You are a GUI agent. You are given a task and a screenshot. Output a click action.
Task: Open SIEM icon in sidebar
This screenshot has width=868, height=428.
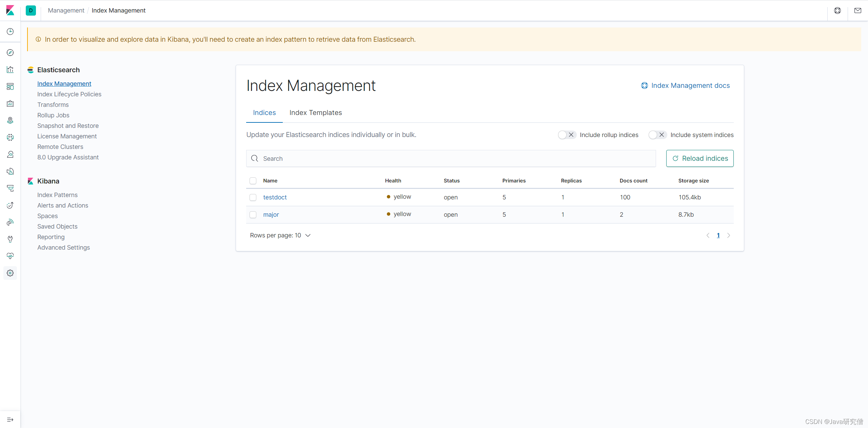click(x=10, y=222)
